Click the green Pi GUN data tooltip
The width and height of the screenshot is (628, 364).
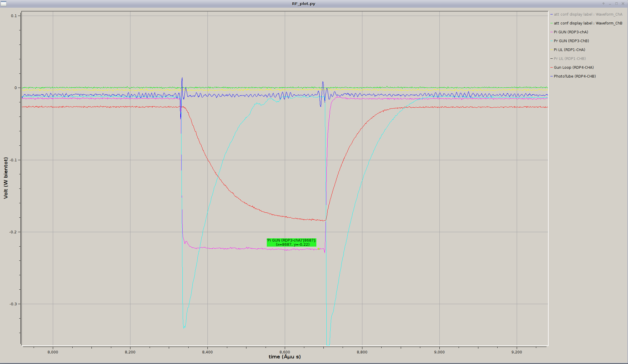(291, 242)
